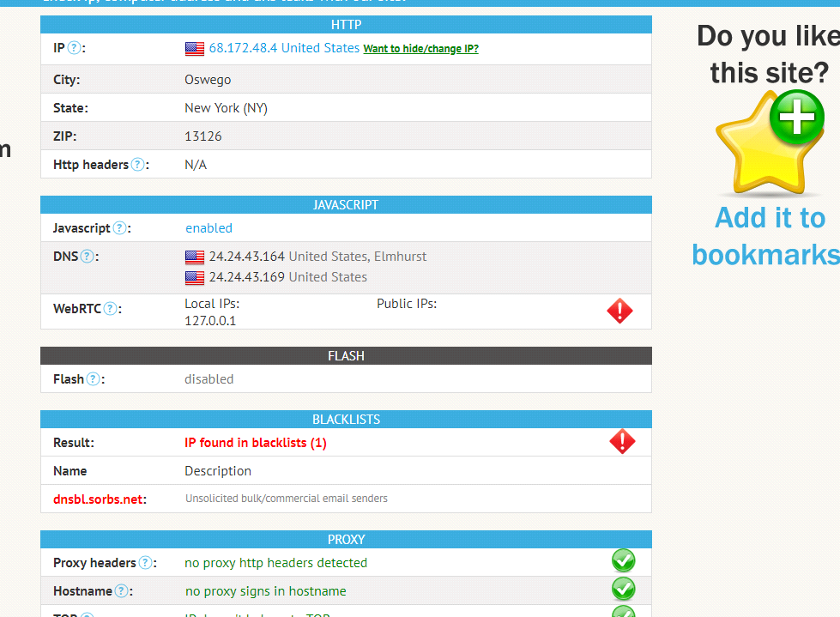This screenshot has width=840, height=617.
Task: Click the HTTP section header
Action: [x=346, y=25]
